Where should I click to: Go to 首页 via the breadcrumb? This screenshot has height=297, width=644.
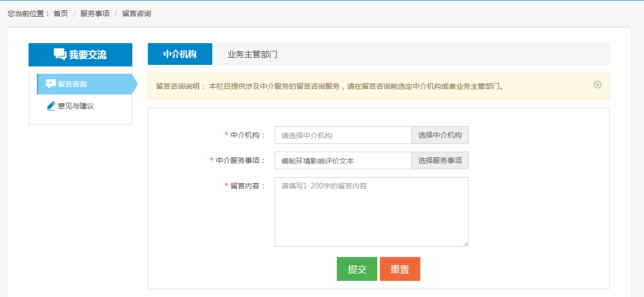point(61,14)
